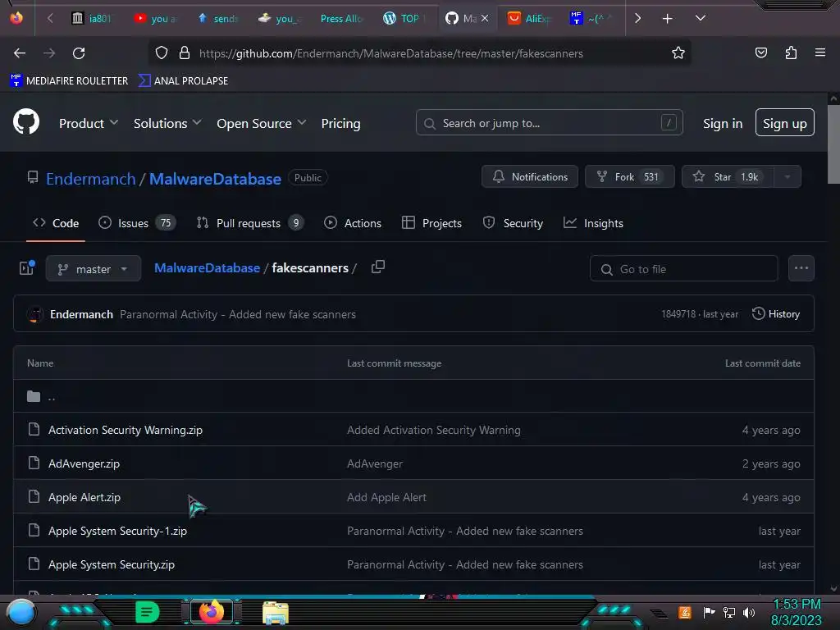Bookmark page with star icon in URL bar

click(678, 53)
